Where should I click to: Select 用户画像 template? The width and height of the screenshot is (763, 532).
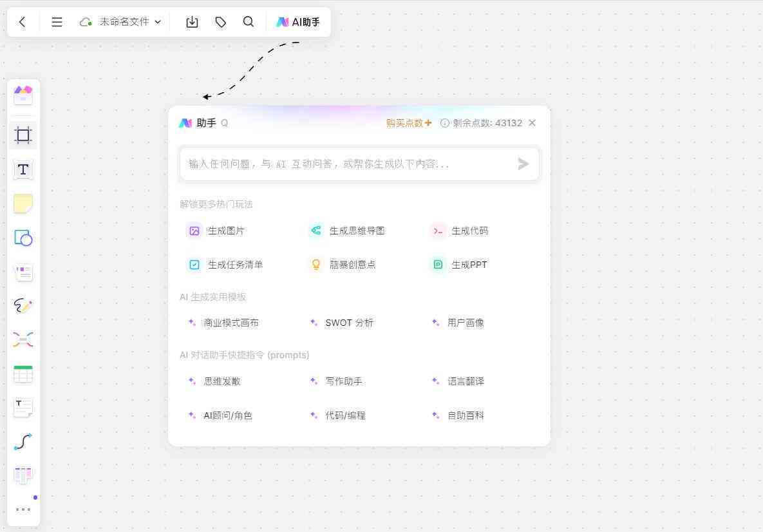click(458, 323)
